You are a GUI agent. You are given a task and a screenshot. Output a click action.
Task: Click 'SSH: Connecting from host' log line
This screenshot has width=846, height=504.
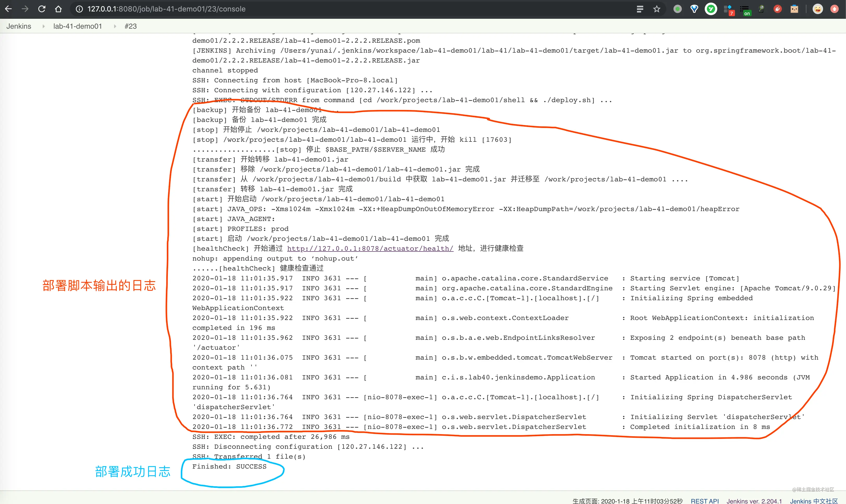tap(295, 80)
